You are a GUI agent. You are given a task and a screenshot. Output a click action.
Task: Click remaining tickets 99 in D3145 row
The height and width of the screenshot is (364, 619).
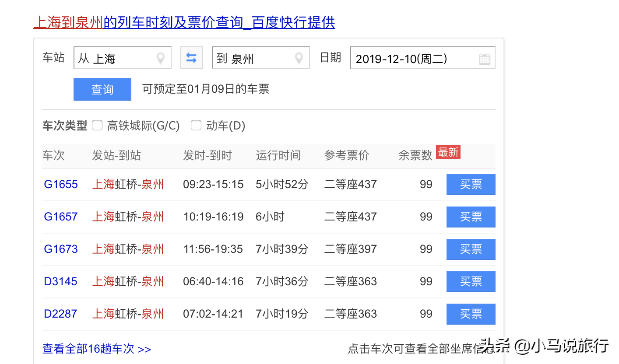[426, 281]
